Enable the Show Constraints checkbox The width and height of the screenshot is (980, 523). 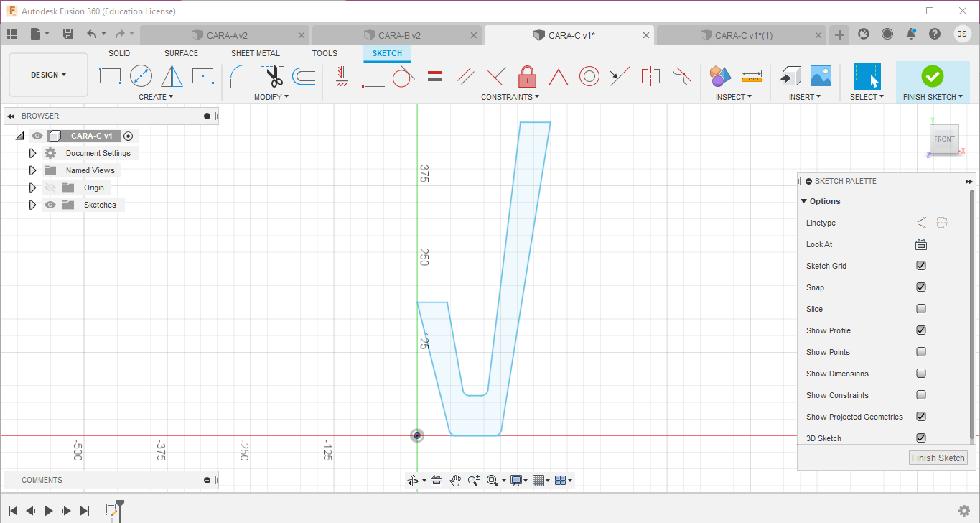tap(921, 395)
